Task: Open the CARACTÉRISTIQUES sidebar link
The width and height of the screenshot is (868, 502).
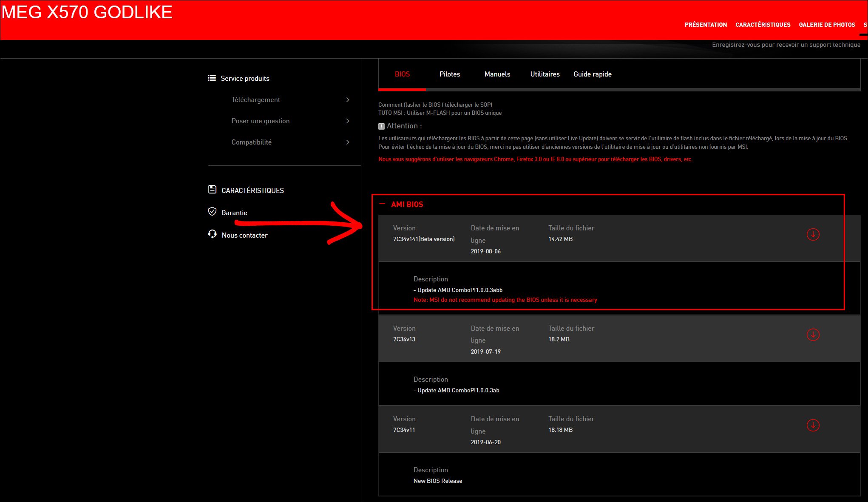Action: click(x=252, y=190)
